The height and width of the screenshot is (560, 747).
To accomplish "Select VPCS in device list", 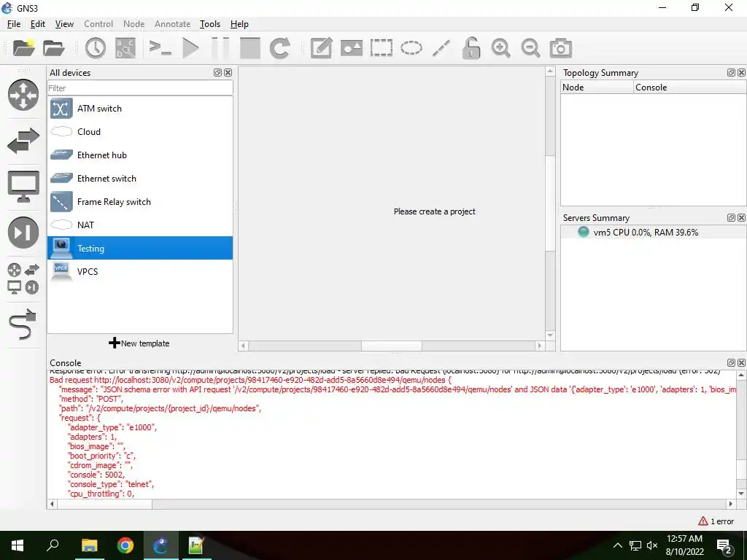I will pyautogui.click(x=140, y=271).
